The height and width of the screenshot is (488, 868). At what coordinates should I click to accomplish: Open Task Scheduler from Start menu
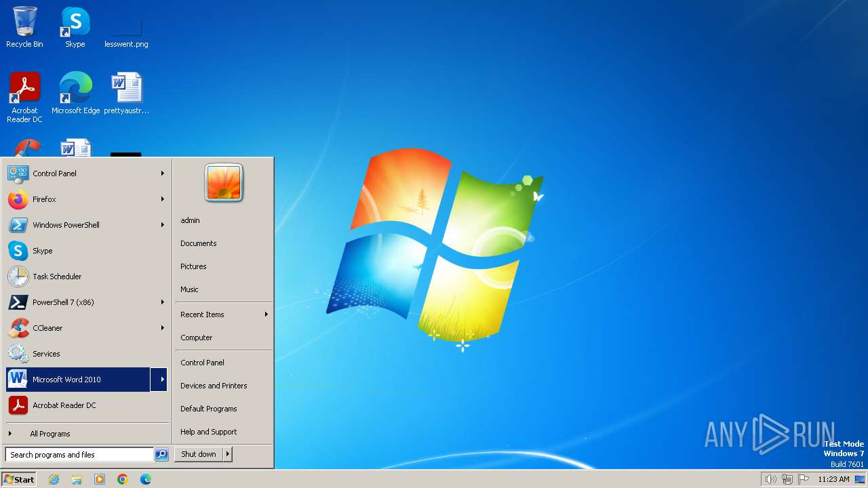[x=85, y=277]
